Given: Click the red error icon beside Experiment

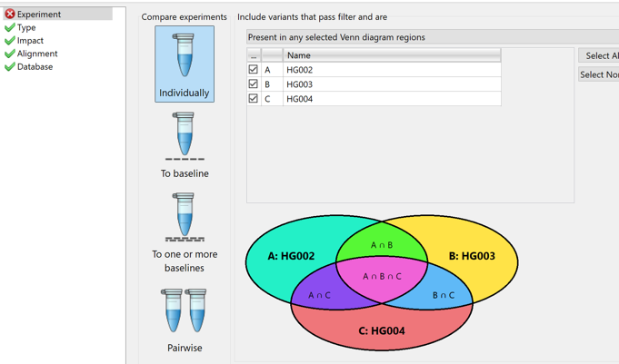Looking at the screenshot, I should point(10,15).
